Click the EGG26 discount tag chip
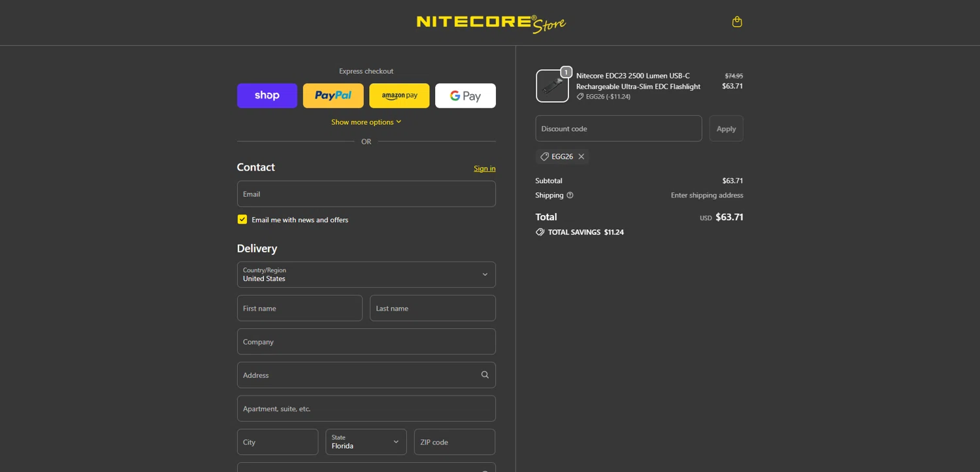 coord(562,157)
